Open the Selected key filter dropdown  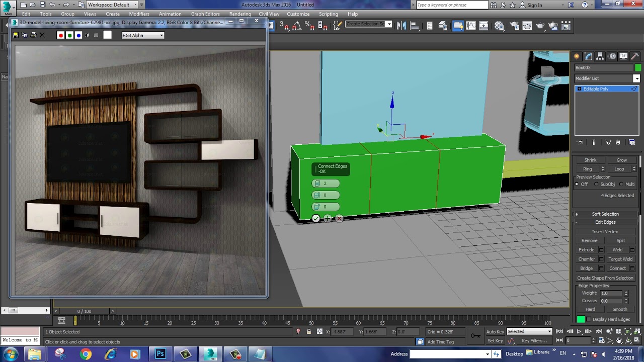pyautogui.click(x=529, y=332)
